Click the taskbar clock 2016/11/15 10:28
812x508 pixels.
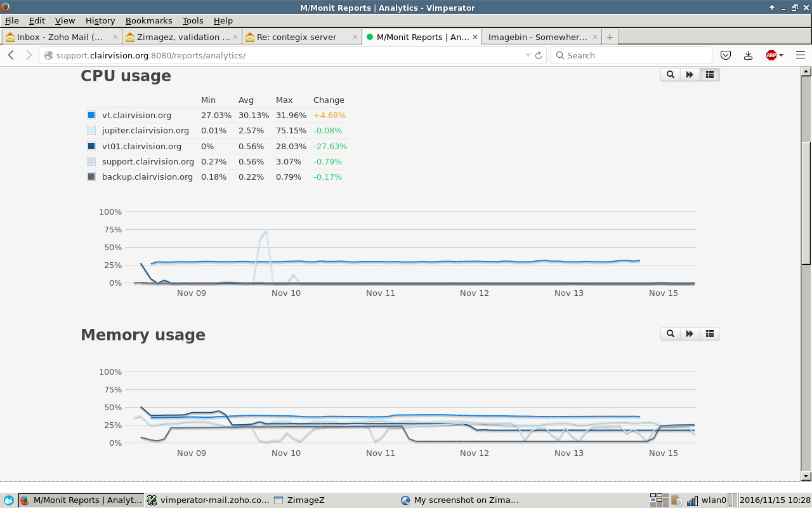(775, 500)
